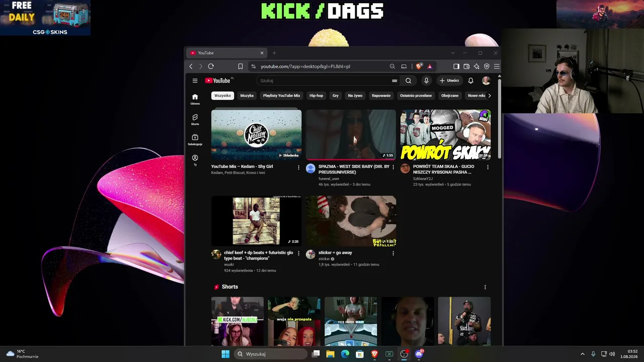Select the Hip-hop filter chip

[316, 96]
